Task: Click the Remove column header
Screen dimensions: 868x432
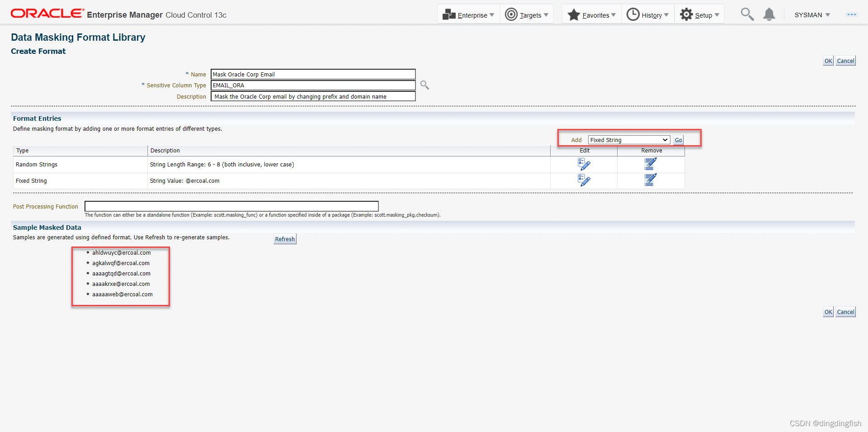Action: tap(651, 151)
